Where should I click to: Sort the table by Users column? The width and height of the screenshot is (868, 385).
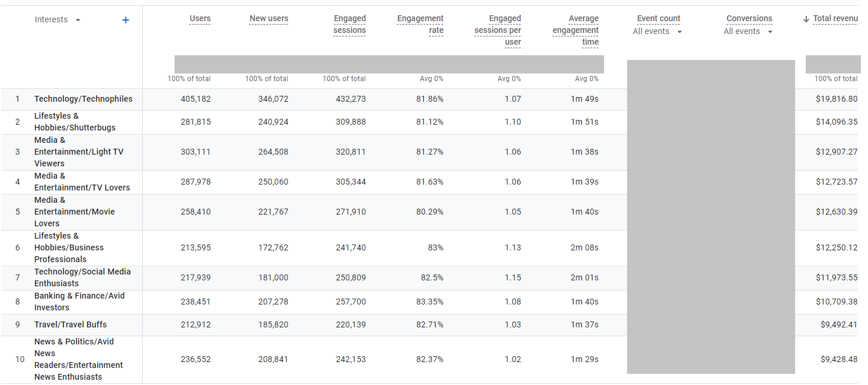pos(200,18)
